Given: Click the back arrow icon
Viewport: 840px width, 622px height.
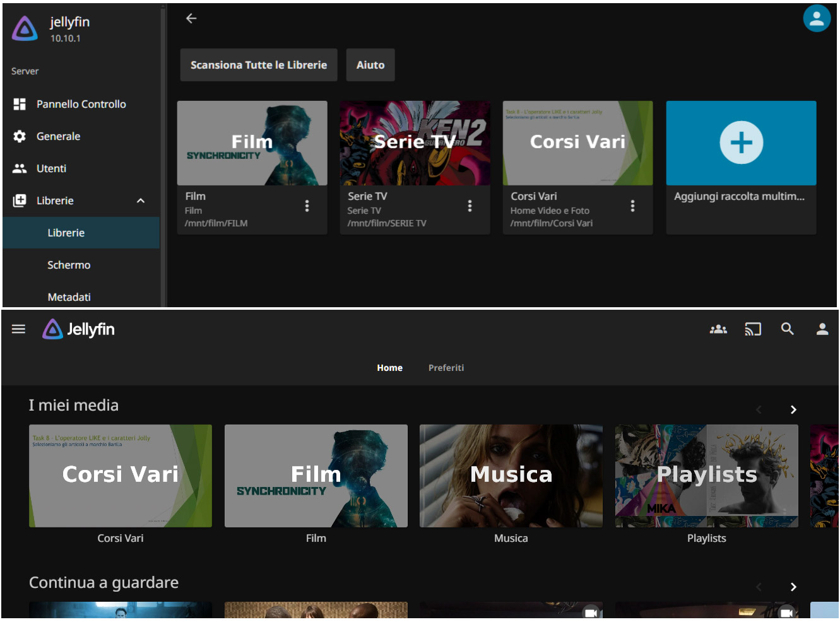Looking at the screenshot, I should (x=191, y=19).
